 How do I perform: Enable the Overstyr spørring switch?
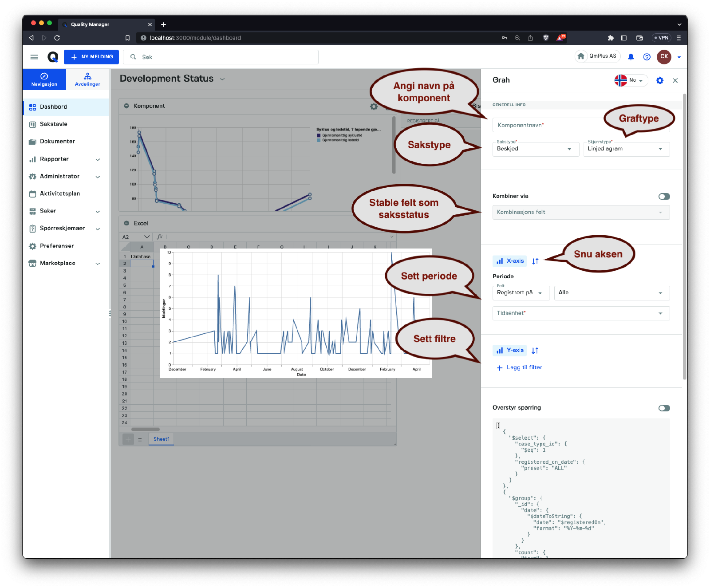664,408
